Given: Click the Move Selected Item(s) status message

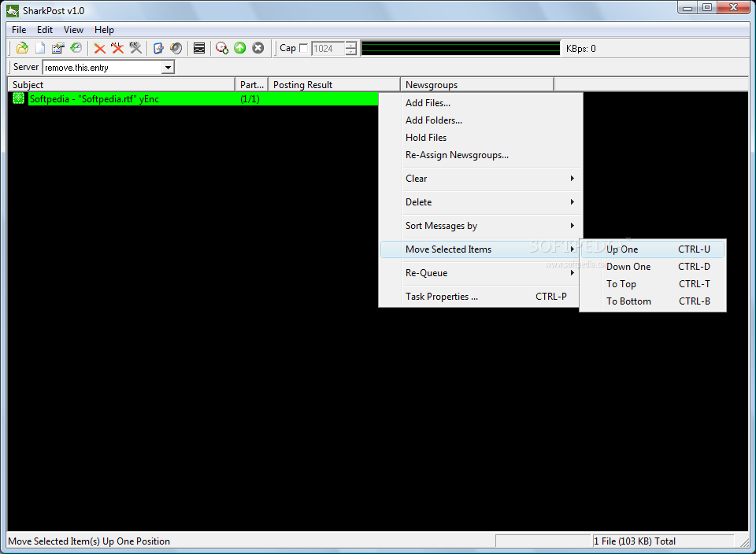Looking at the screenshot, I should coord(89,541).
